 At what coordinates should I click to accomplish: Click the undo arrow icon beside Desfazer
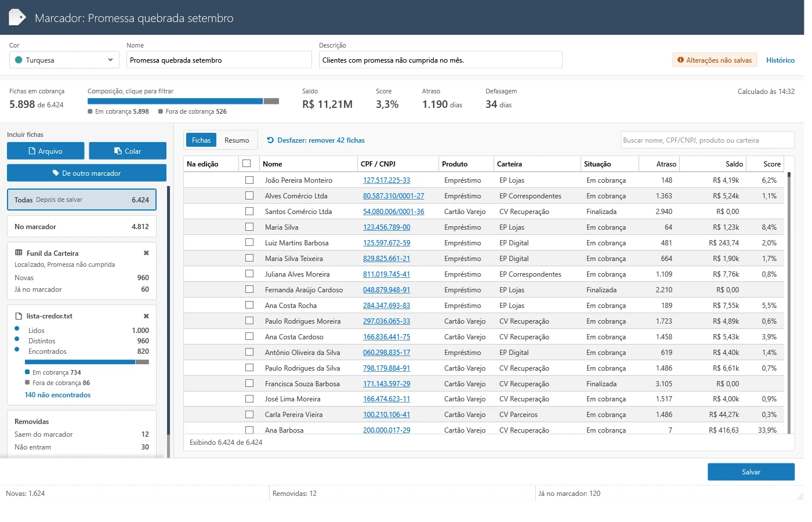(270, 140)
